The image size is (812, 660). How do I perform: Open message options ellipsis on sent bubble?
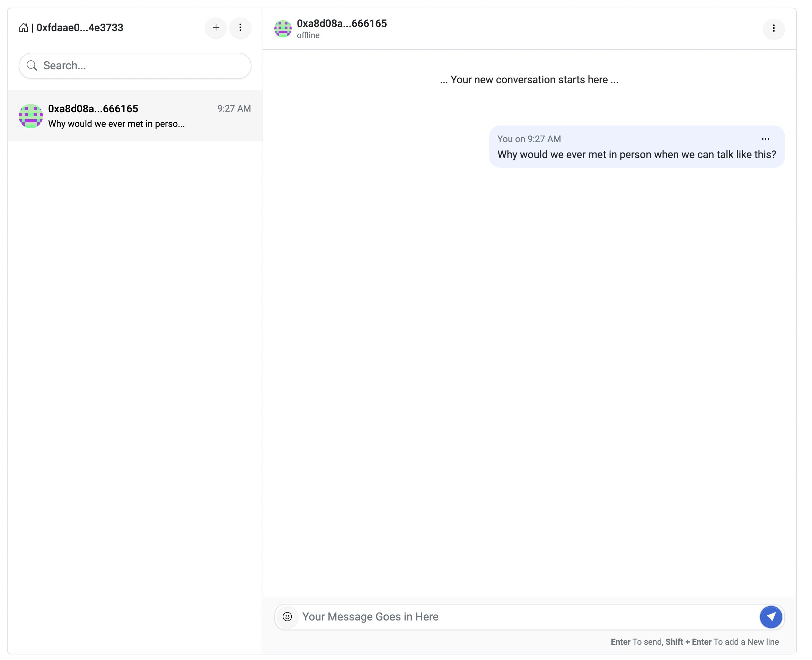click(x=765, y=139)
